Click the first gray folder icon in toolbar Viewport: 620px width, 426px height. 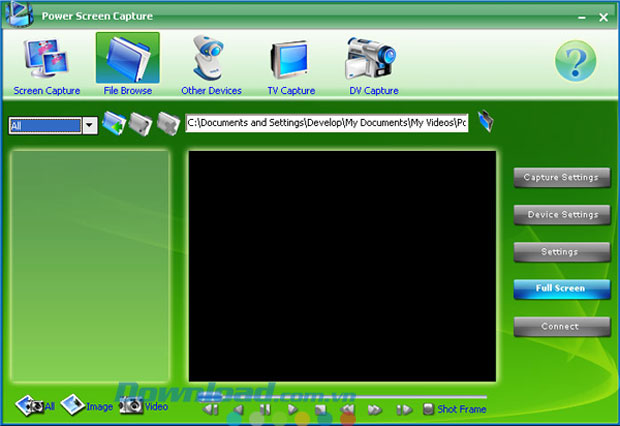pyautogui.click(x=140, y=124)
